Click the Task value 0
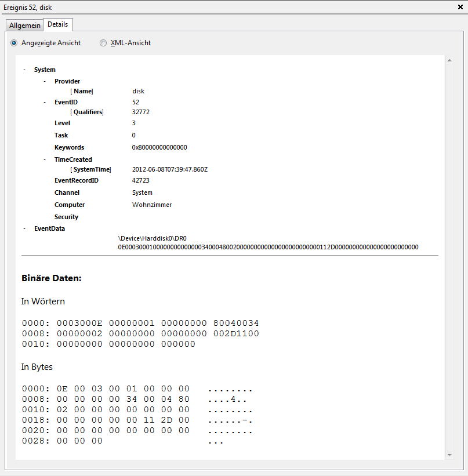 pos(133,135)
